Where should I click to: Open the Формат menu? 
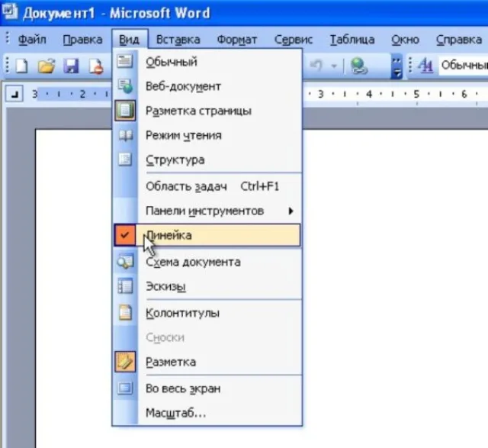coord(237,40)
